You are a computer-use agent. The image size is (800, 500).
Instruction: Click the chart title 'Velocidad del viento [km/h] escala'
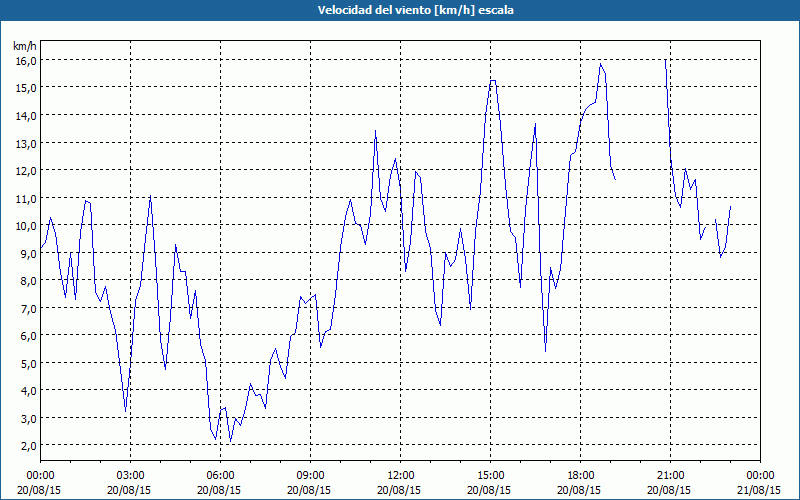coord(415,10)
